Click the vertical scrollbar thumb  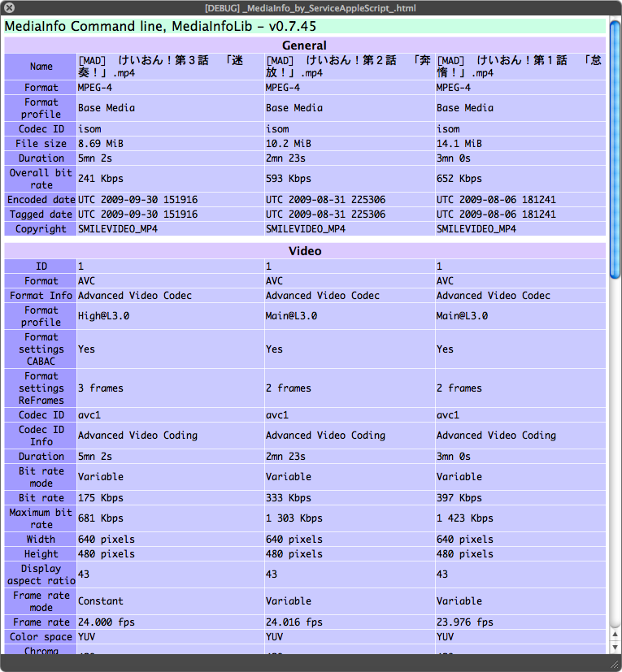615,150
